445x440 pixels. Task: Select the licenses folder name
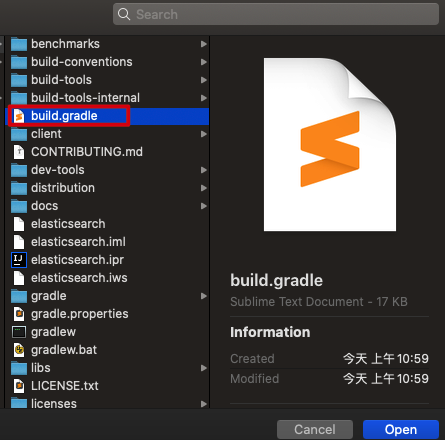54,404
